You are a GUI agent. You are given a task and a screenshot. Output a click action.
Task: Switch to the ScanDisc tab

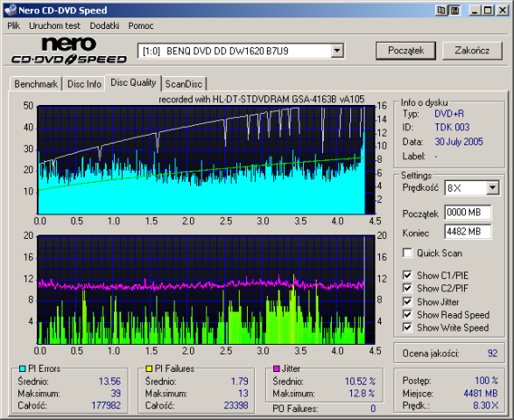coord(184,84)
